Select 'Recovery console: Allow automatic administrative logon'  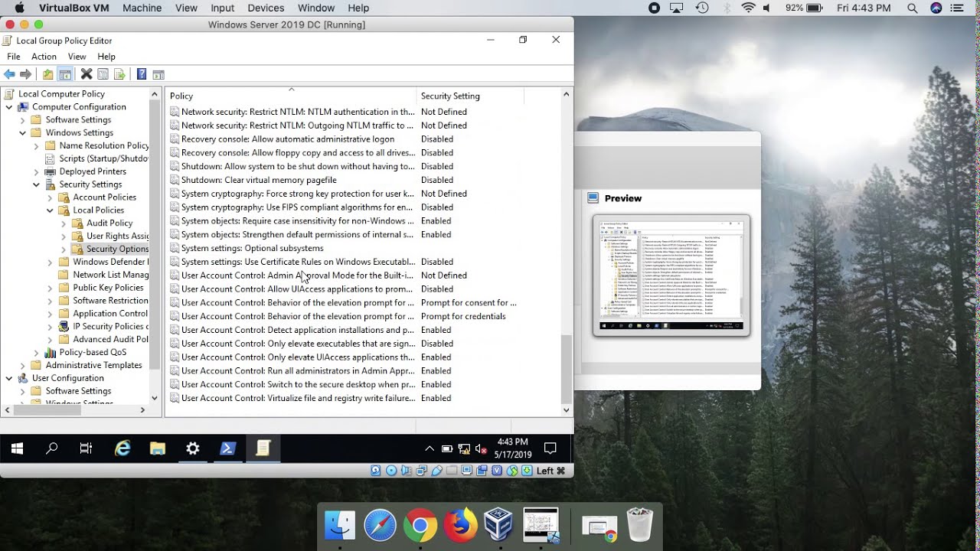[x=288, y=139]
